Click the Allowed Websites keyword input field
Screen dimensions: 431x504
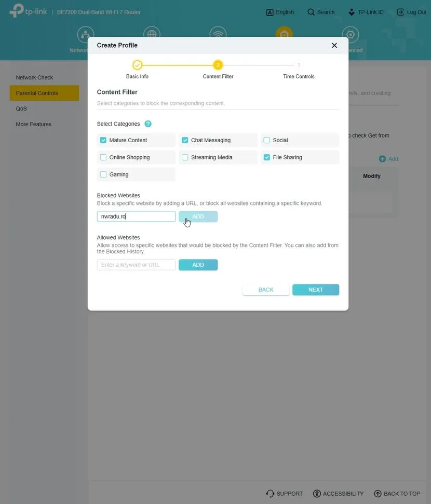tap(136, 265)
